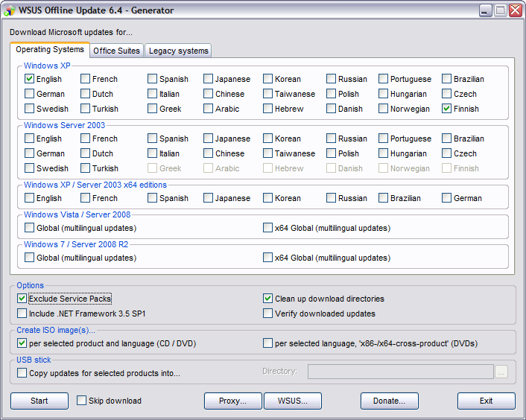Toggle Exclude Service Packs option
The width and height of the screenshot is (526, 420).
(x=22, y=299)
